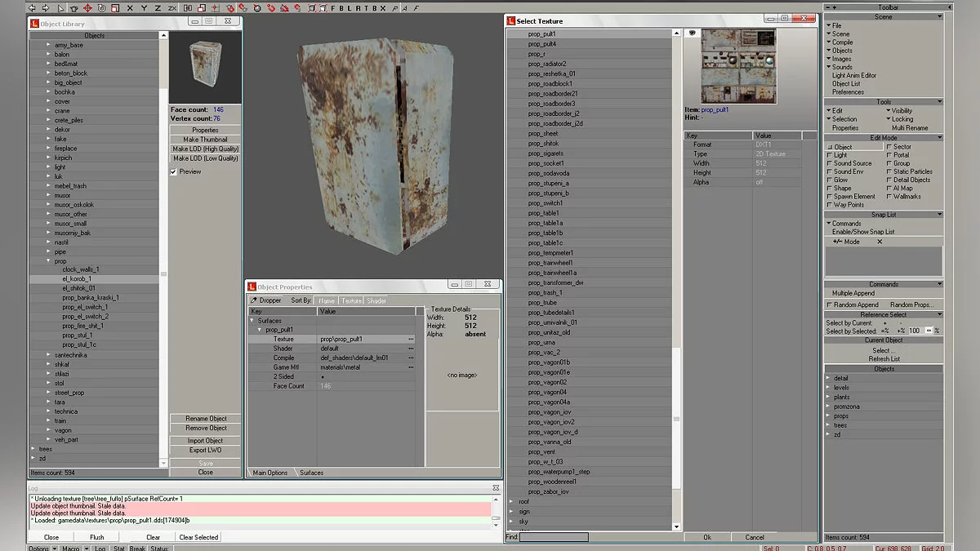This screenshot has width=980, height=551.
Task: Click Ok in Select Texture dialog
Action: pyautogui.click(x=707, y=537)
